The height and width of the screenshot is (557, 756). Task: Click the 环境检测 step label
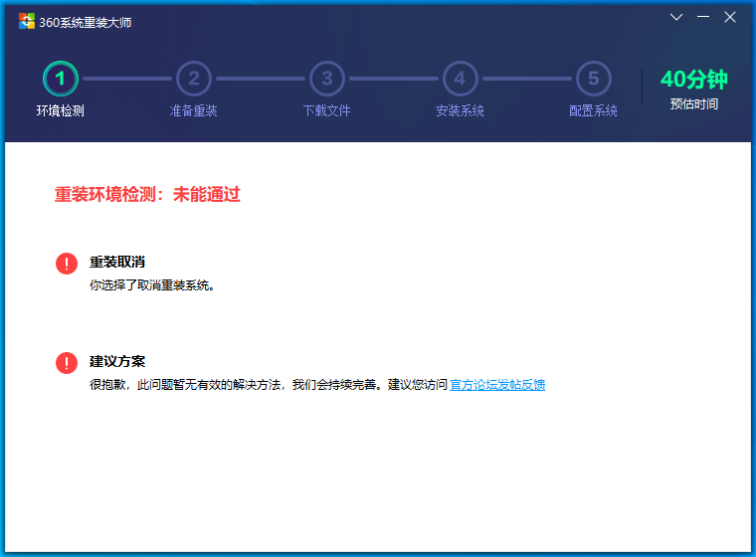click(61, 111)
